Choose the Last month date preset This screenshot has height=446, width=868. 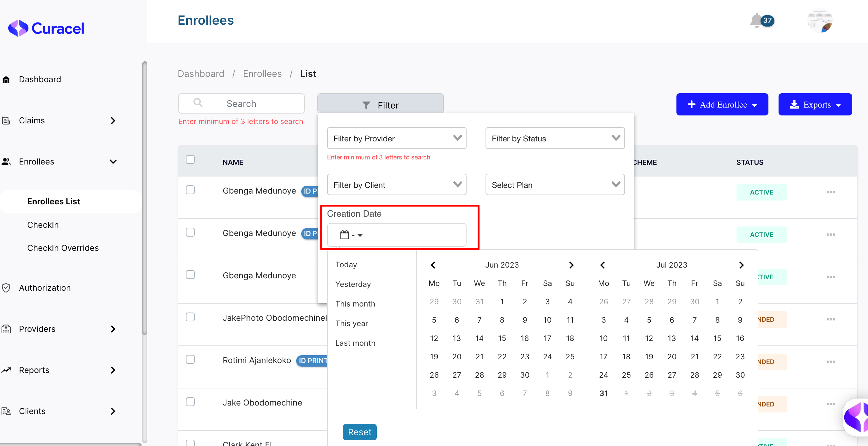pyautogui.click(x=355, y=343)
